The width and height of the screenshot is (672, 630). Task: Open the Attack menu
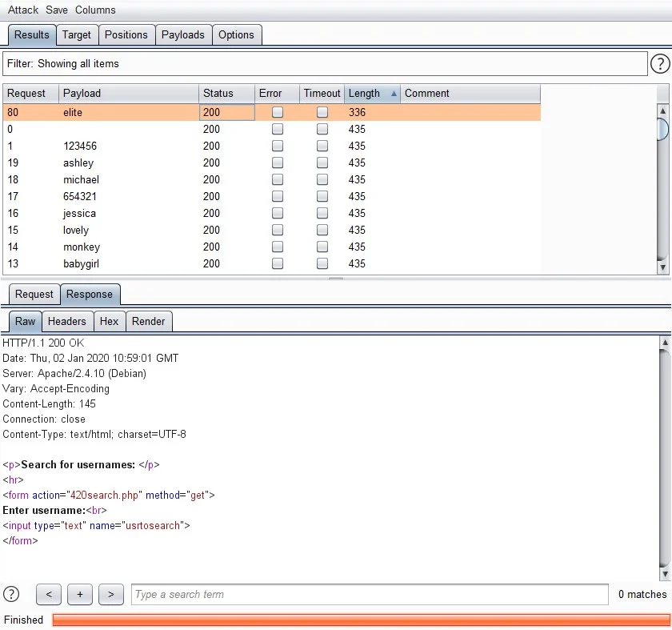click(23, 10)
